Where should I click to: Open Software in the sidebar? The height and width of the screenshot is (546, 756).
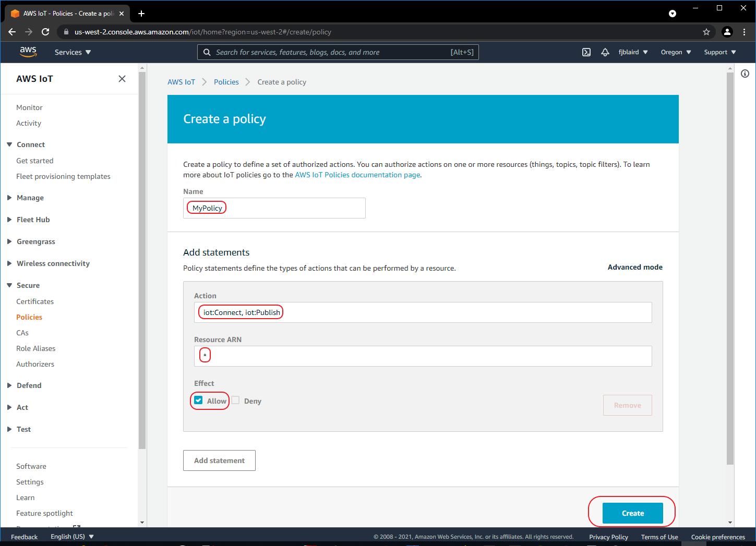[31, 466]
